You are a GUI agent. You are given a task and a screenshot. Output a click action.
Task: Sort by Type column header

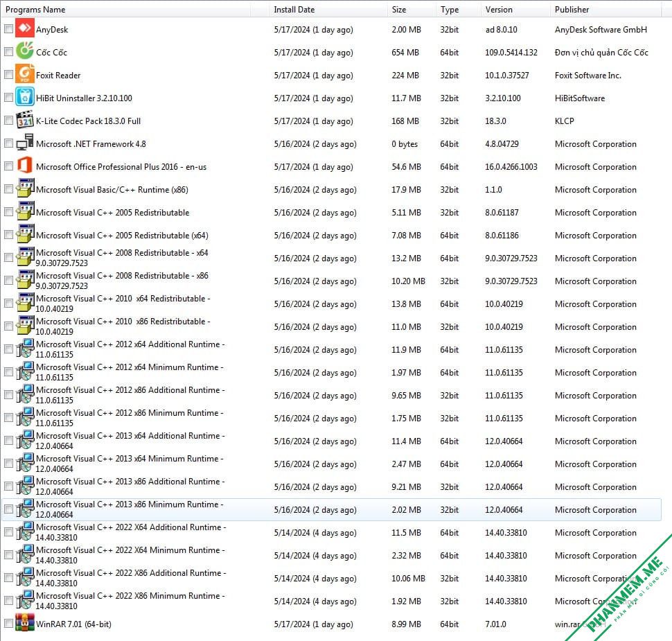[458, 10]
